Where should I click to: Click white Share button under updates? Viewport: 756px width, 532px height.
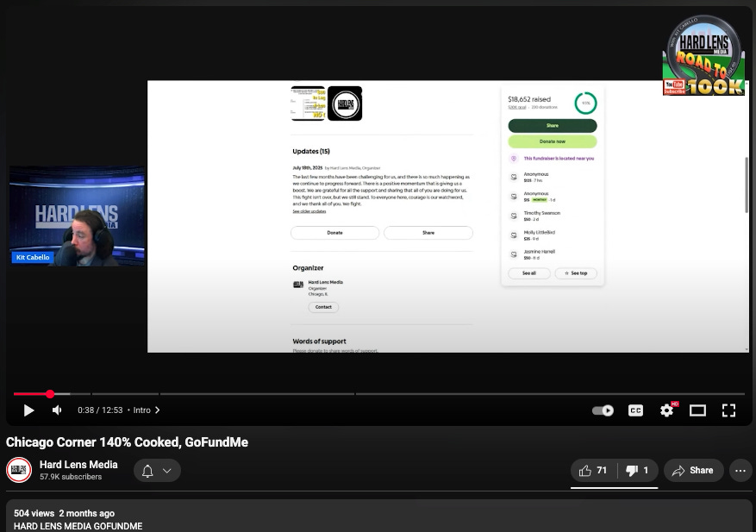[428, 233]
